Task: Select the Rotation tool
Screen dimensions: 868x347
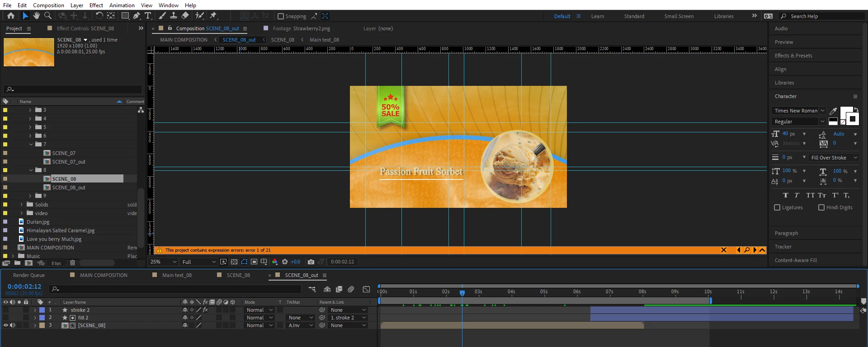Action: [x=99, y=16]
